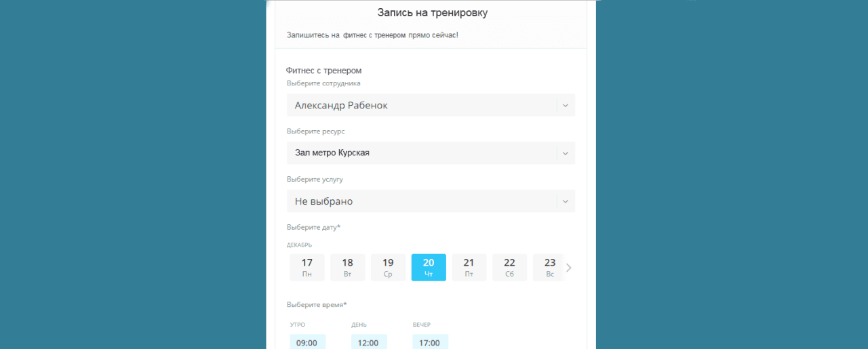Choose Saturday 22 Сб date
This screenshot has width=868, height=349.
click(x=509, y=268)
